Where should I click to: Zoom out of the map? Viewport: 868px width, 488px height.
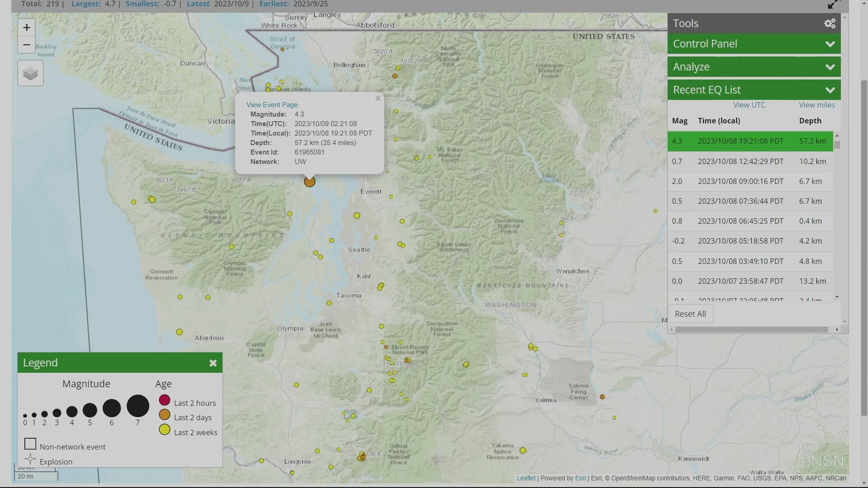tap(27, 45)
